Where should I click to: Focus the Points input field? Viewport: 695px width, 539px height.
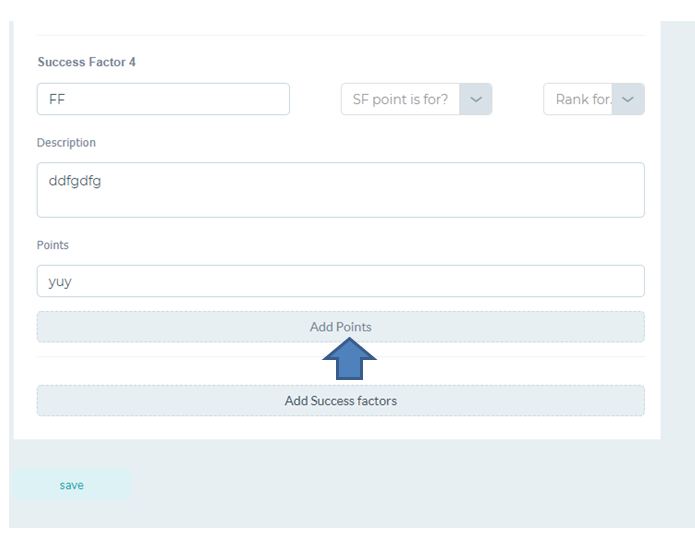pyautogui.click(x=340, y=281)
